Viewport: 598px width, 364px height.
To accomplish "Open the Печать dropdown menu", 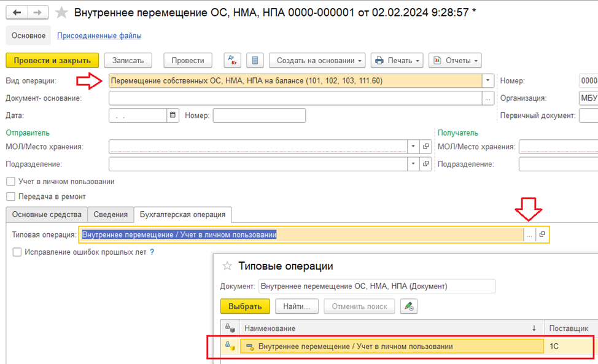I will tap(397, 60).
